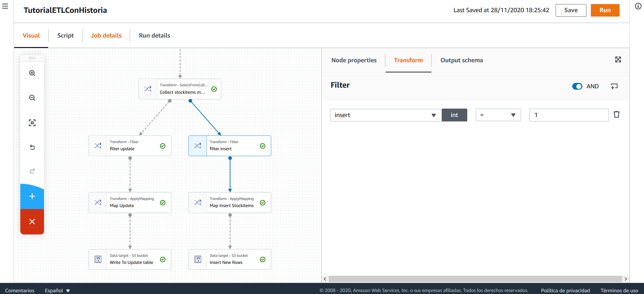The image size is (644, 294).
Task: Click the Write To Update table S3 icon
Action: tap(98, 259)
